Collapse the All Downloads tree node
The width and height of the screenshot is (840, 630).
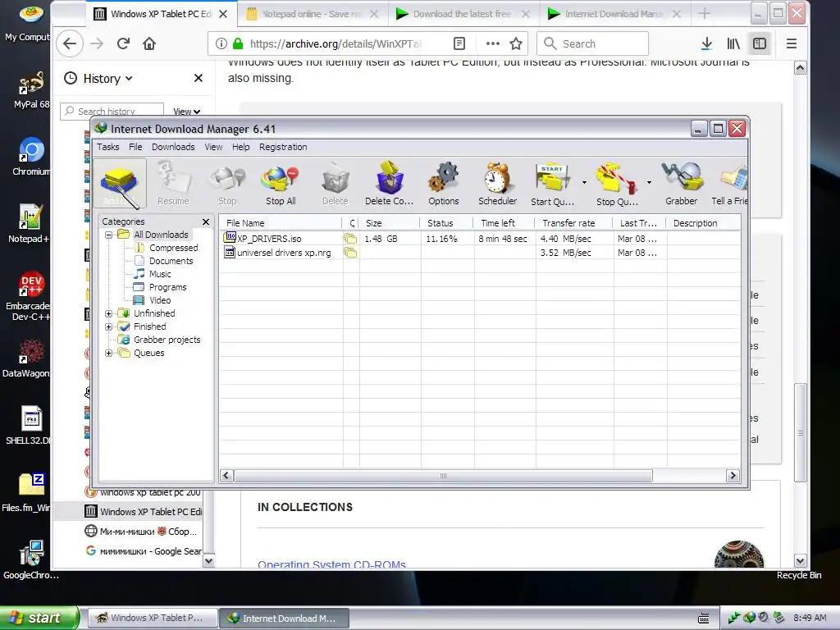tap(109, 235)
